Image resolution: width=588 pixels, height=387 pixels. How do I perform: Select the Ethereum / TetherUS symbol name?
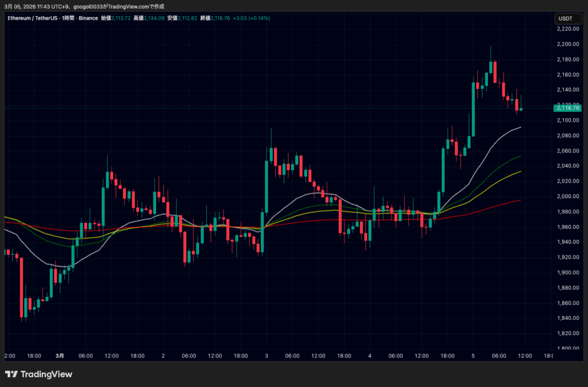(x=32, y=18)
